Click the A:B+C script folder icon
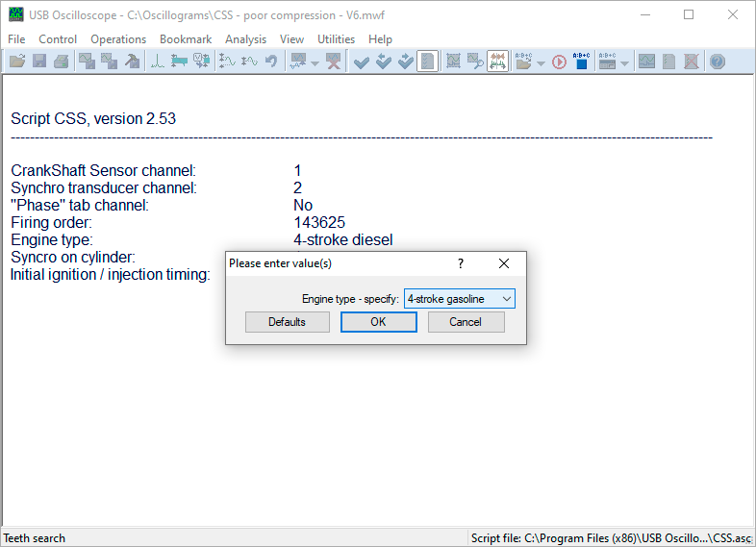Viewport: 756px width, 547px height. [x=523, y=62]
